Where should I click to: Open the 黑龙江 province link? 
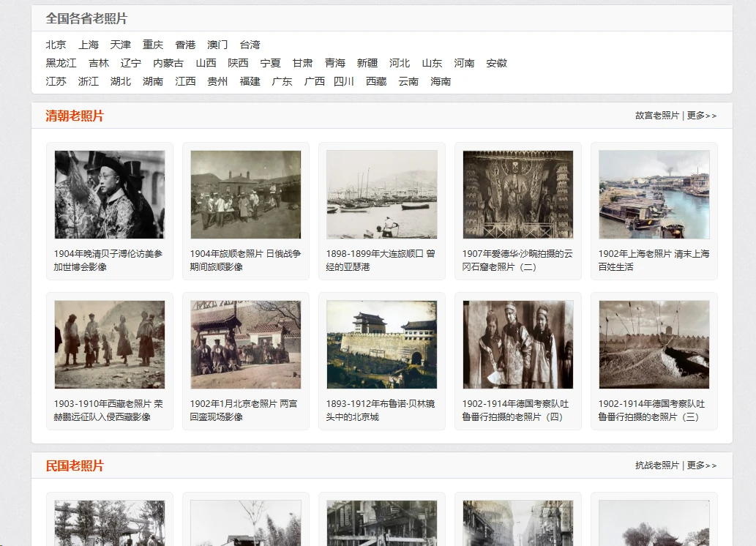click(61, 63)
